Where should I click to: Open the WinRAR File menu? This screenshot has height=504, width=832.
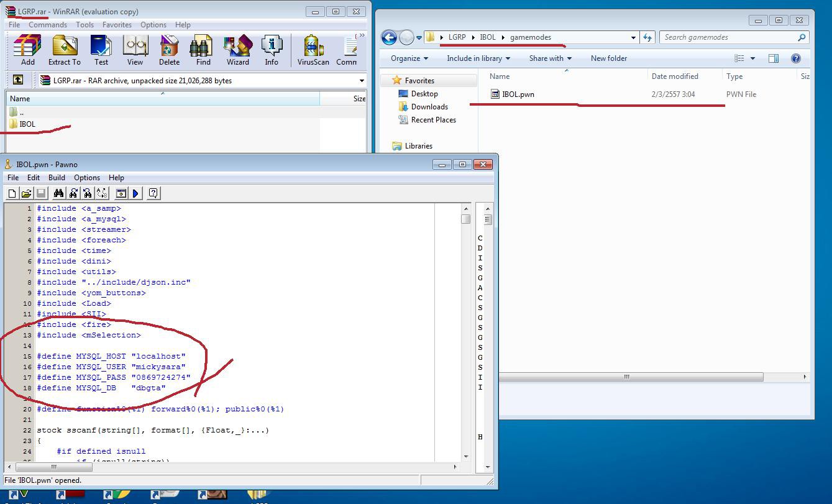click(x=14, y=25)
